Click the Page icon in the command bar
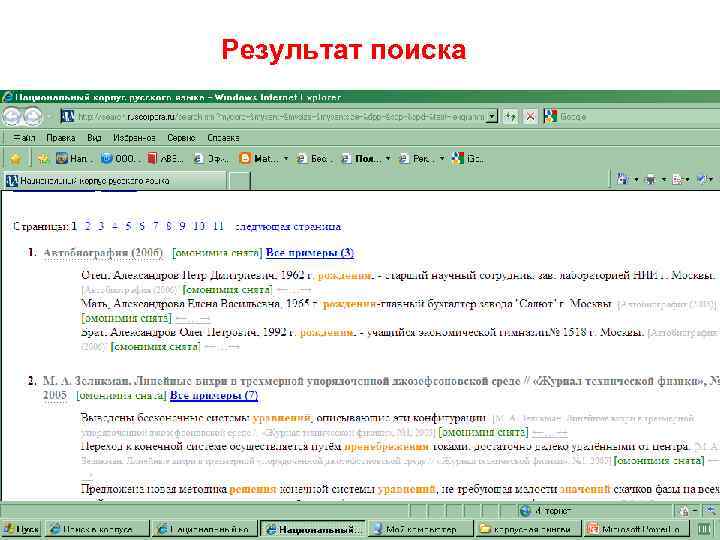Screen dimensions: 720x540 (677, 180)
